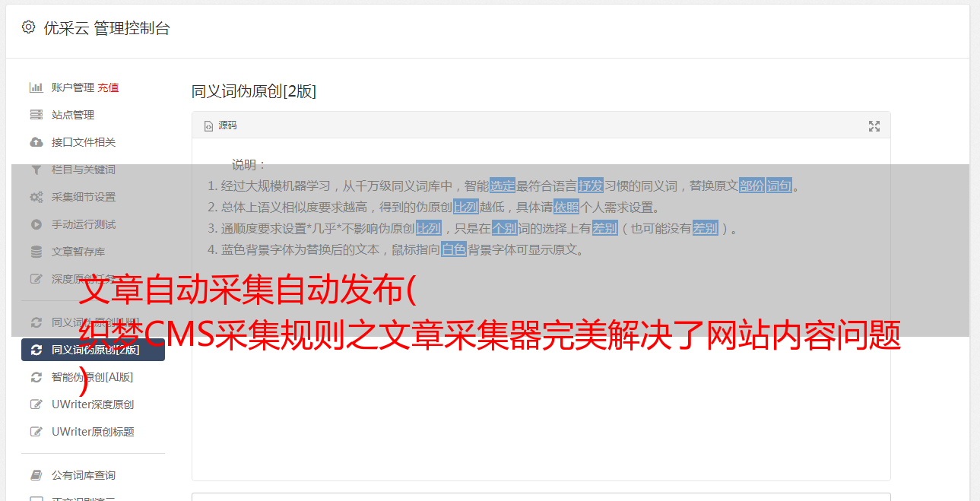This screenshot has height=501, width=980.
Task: Click the fullscreen expand icon in editor toolbar
Action: point(874,126)
